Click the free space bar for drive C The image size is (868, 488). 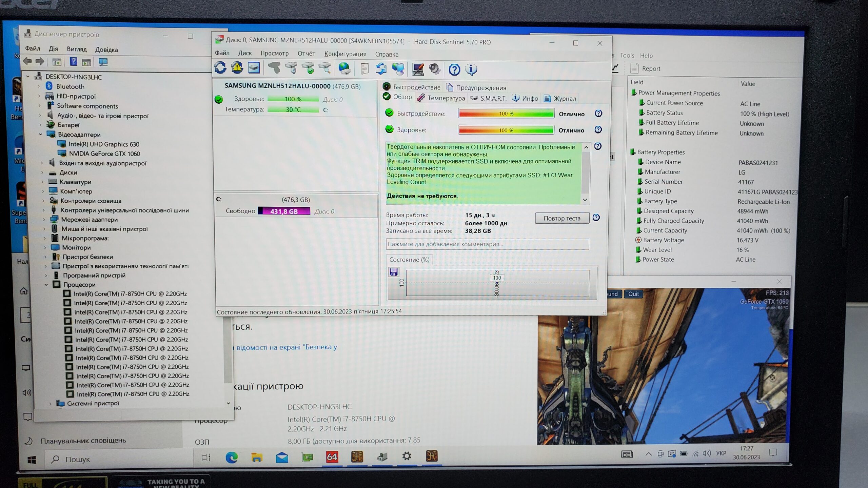pyautogui.click(x=284, y=211)
